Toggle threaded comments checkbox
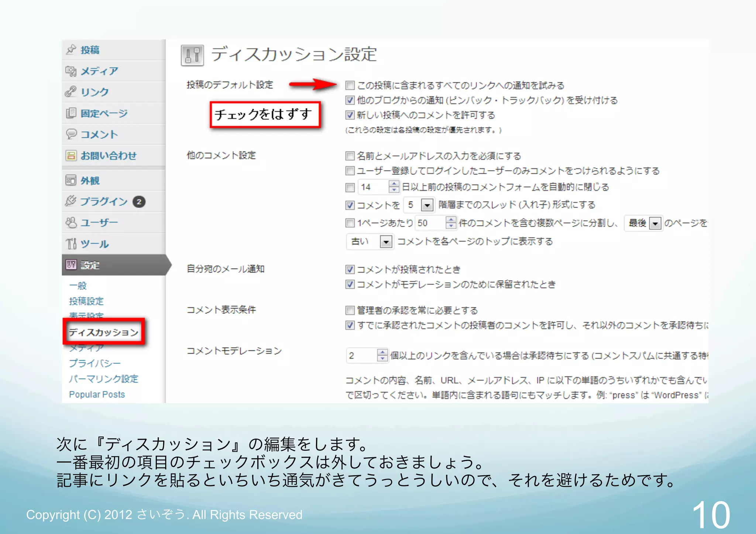Screen dimensions: 756x534 [x=350, y=205]
